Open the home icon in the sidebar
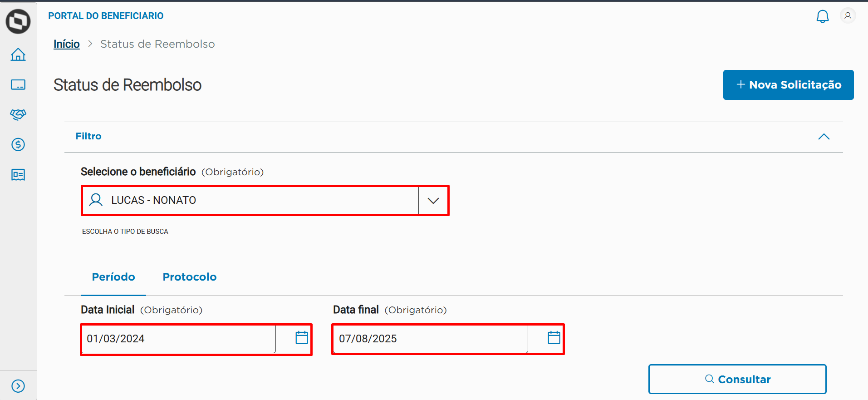The image size is (868, 400). (18, 54)
